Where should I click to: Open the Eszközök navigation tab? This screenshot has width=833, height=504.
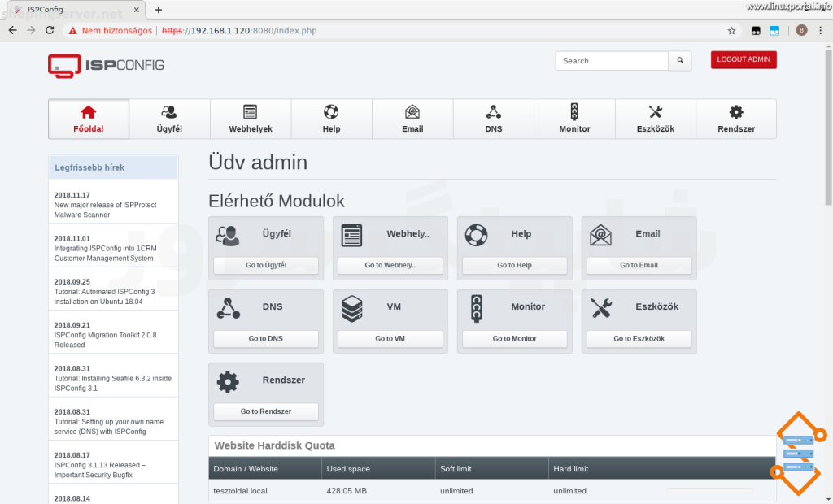656,119
